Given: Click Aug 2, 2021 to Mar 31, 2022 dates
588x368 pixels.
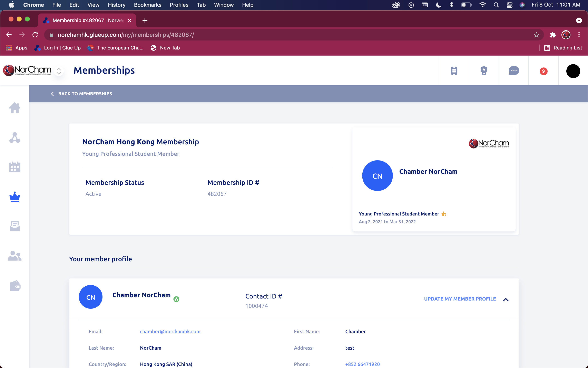Looking at the screenshot, I should pyautogui.click(x=387, y=222).
